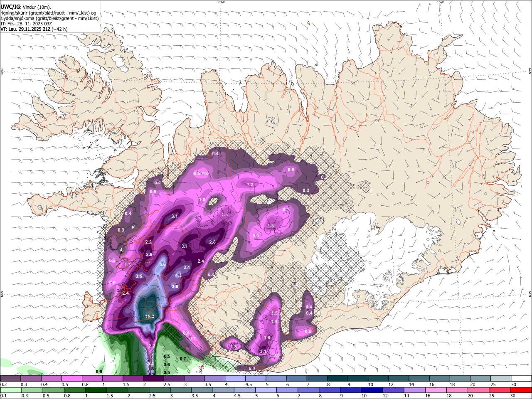Pick the navy blue rain swatch between 10 and 12
This screenshot has height=399, width=532.
[372, 390]
